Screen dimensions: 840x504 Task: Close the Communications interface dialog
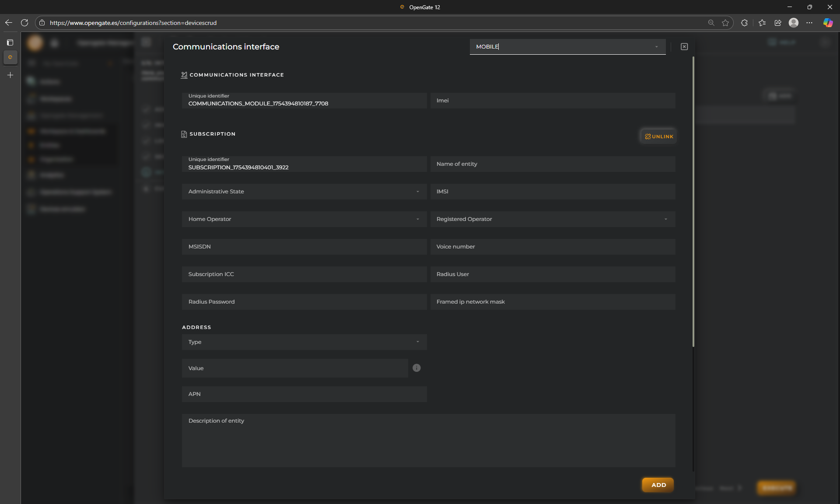684,47
